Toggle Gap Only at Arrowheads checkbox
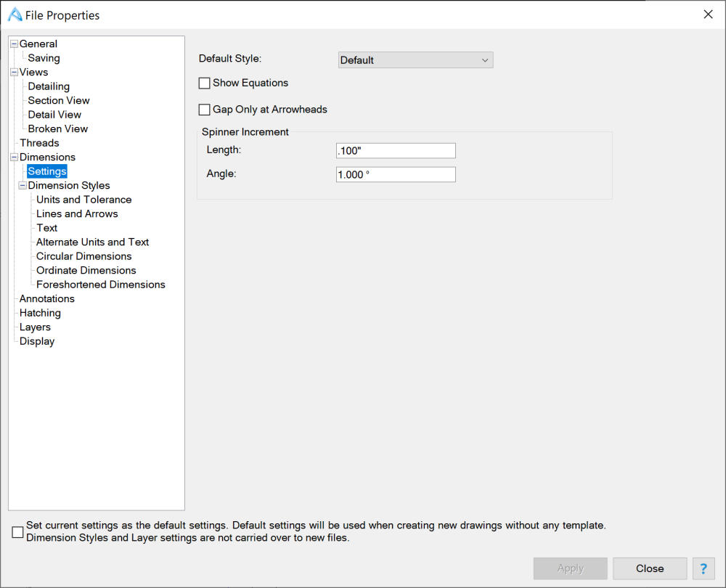Screen dimensions: 726x588 (205, 110)
